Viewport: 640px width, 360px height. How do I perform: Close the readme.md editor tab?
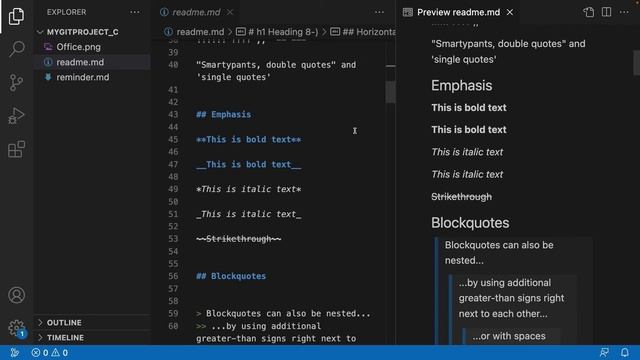(230, 12)
